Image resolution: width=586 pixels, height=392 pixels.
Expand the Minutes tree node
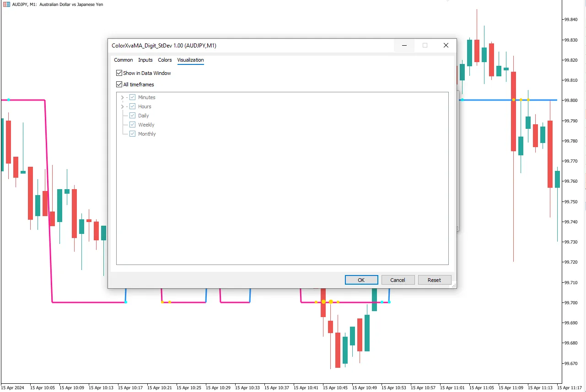122,97
